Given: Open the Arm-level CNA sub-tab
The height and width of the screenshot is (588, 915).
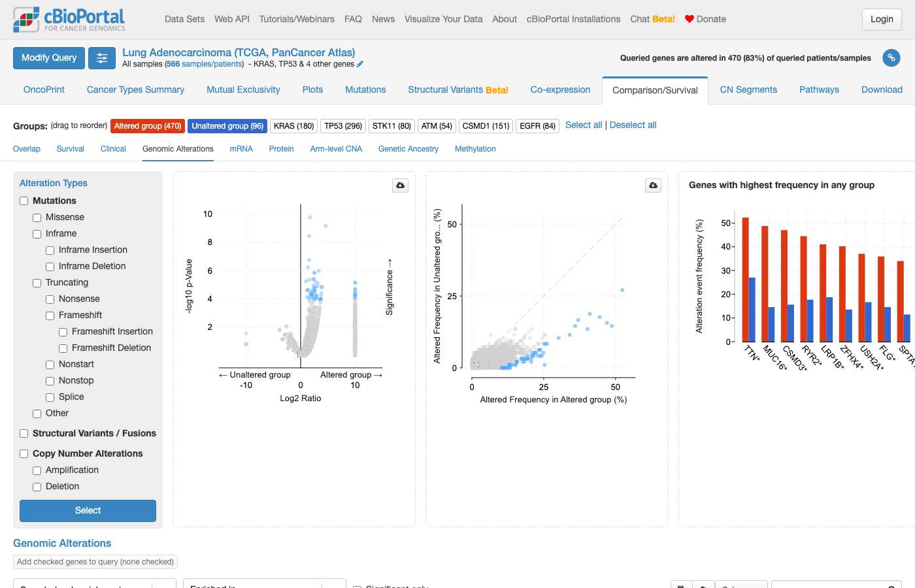Looking at the screenshot, I should pyautogui.click(x=336, y=149).
